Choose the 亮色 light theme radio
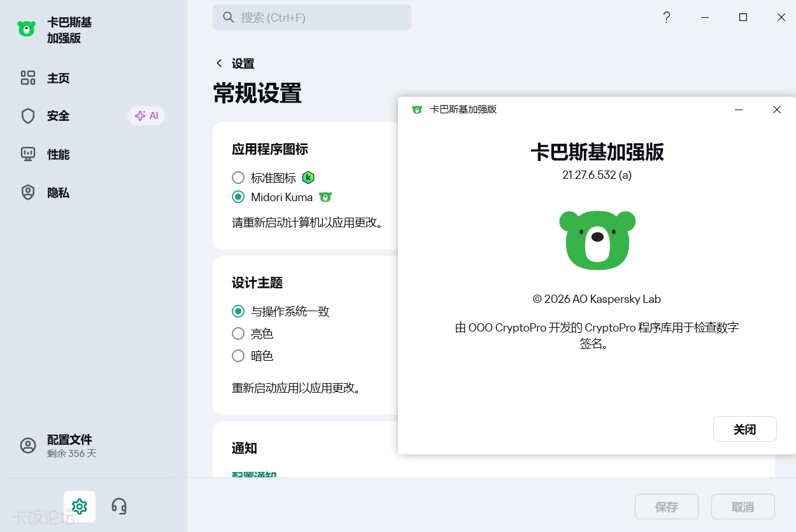The height and width of the screenshot is (532, 796). [238, 333]
